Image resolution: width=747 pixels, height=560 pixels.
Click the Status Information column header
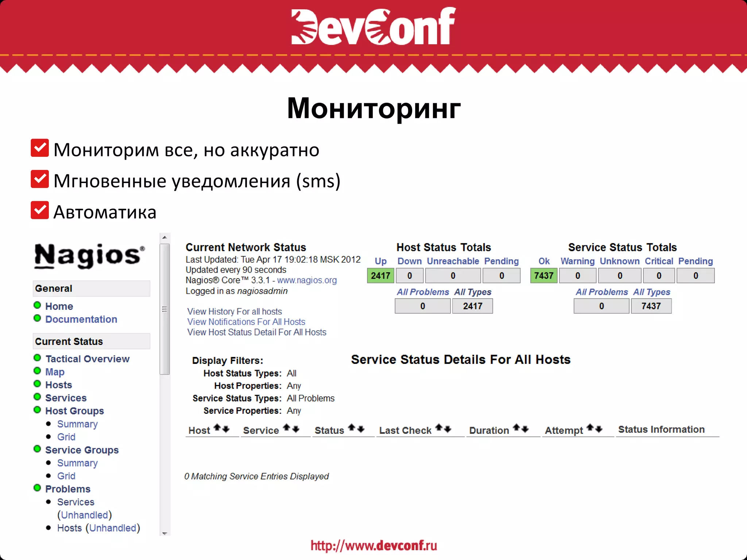pos(661,429)
